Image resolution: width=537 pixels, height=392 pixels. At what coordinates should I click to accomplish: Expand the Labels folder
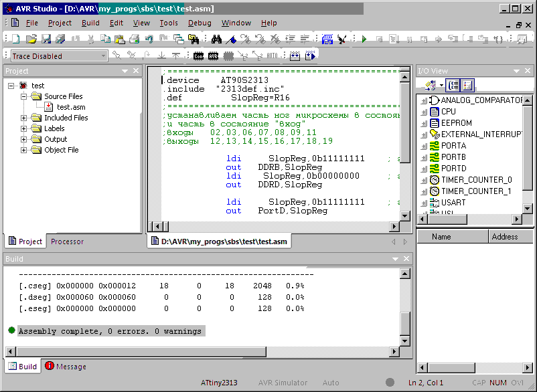click(x=23, y=128)
